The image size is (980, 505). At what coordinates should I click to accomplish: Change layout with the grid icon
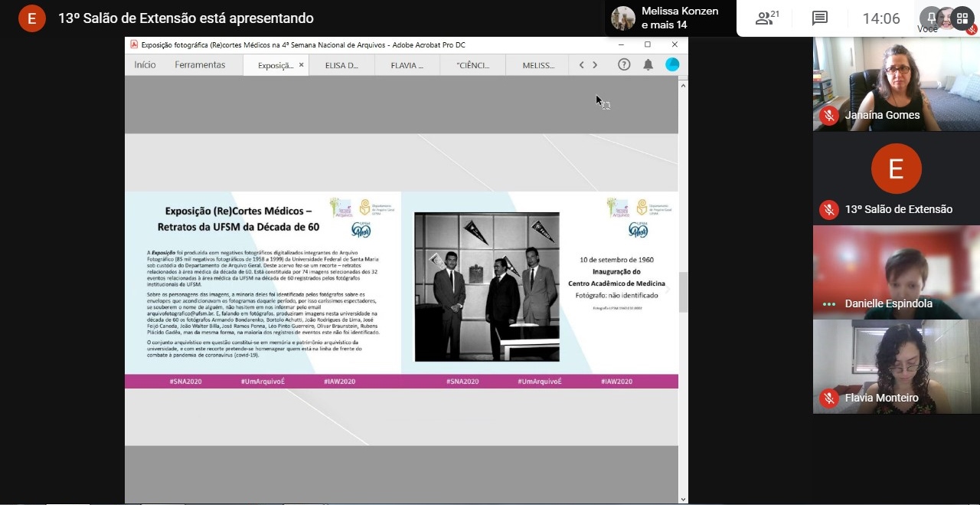pos(962,18)
